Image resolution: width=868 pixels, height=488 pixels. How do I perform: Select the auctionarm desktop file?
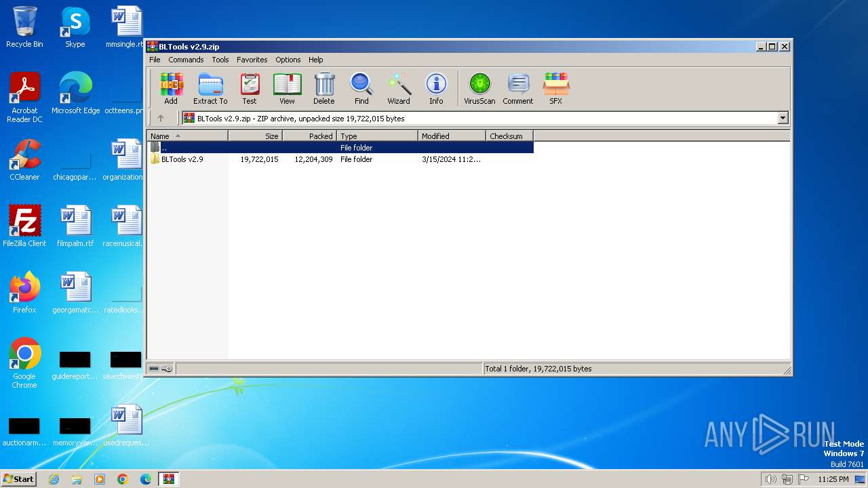point(24,432)
